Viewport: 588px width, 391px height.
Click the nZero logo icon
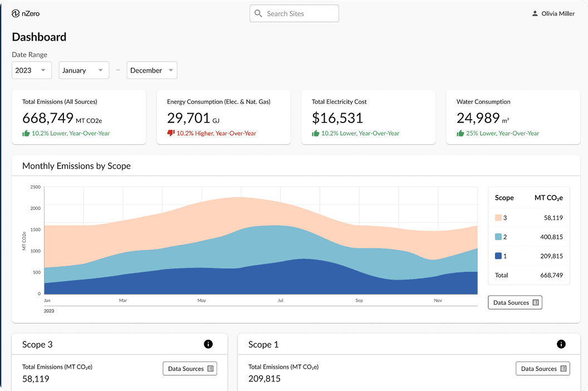(x=16, y=13)
